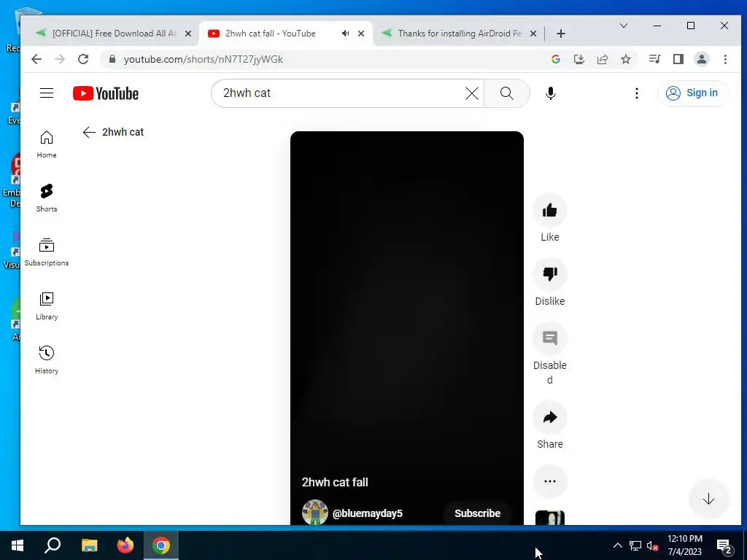Open network icon in system tray

click(x=635, y=545)
